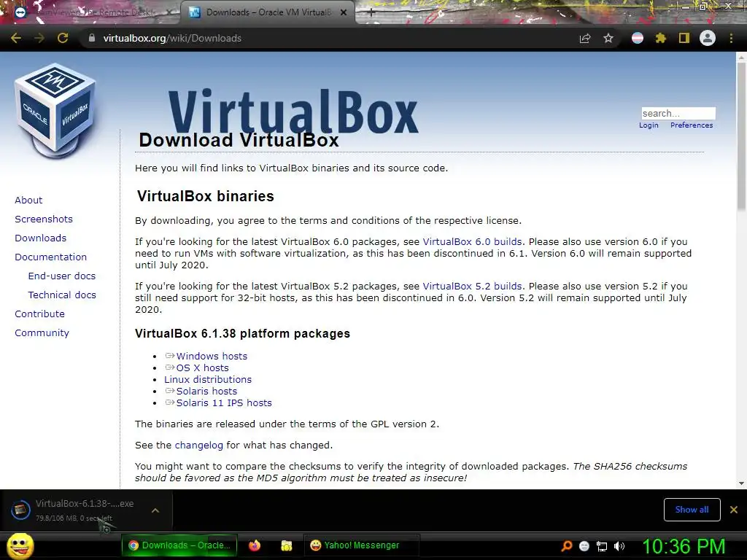
Task: Open the Linux distributions link
Action: [208, 379]
